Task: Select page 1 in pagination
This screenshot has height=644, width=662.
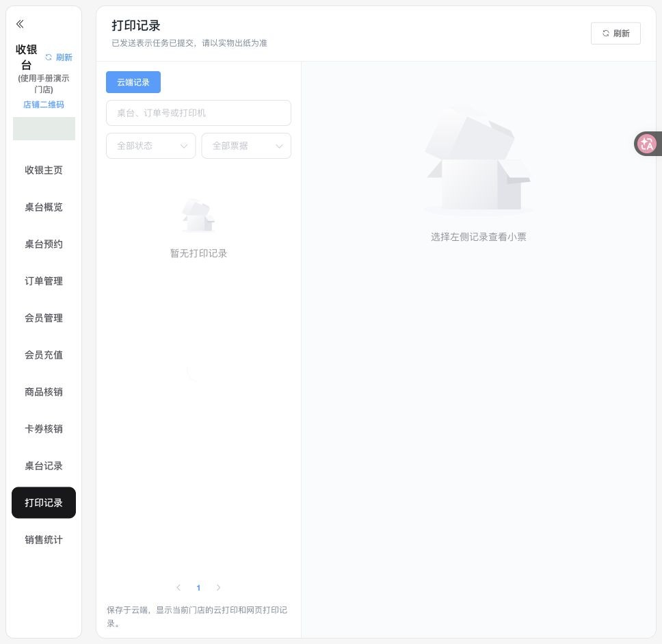Action: pyautogui.click(x=198, y=587)
